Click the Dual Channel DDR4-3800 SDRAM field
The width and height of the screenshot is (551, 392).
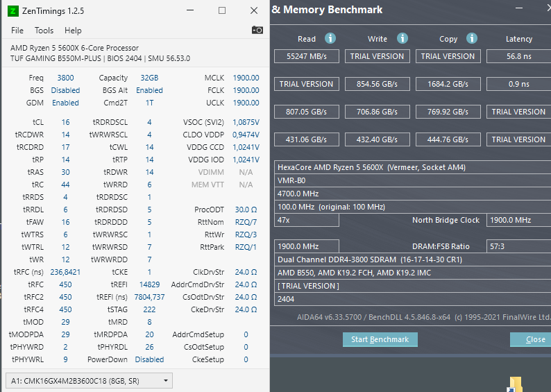pyautogui.click(x=412, y=259)
